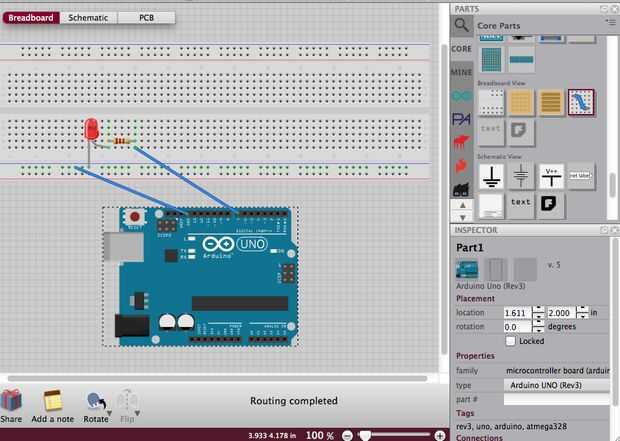Select the tan perfboard part icon

pyautogui.click(x=521, y=102)
